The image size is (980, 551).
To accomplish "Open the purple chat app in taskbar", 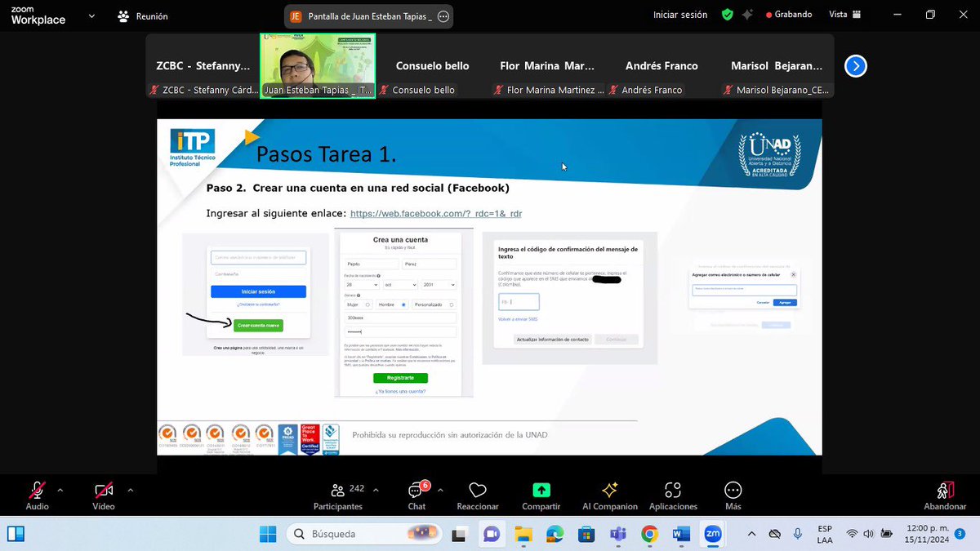I will coord(491,534).
